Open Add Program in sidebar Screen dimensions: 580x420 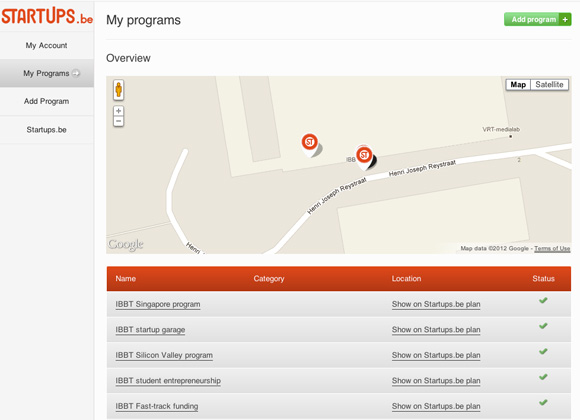click(47, 101)
